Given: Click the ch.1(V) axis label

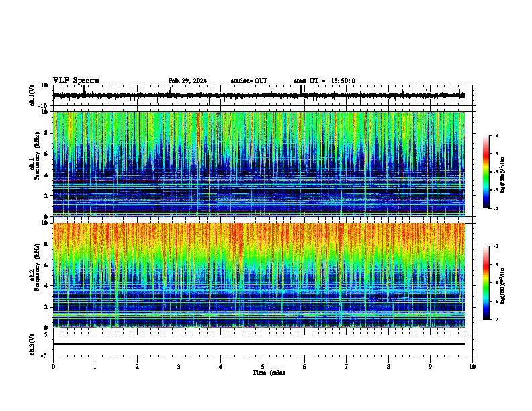Looking at the screenshot, I should click(32, 95).
